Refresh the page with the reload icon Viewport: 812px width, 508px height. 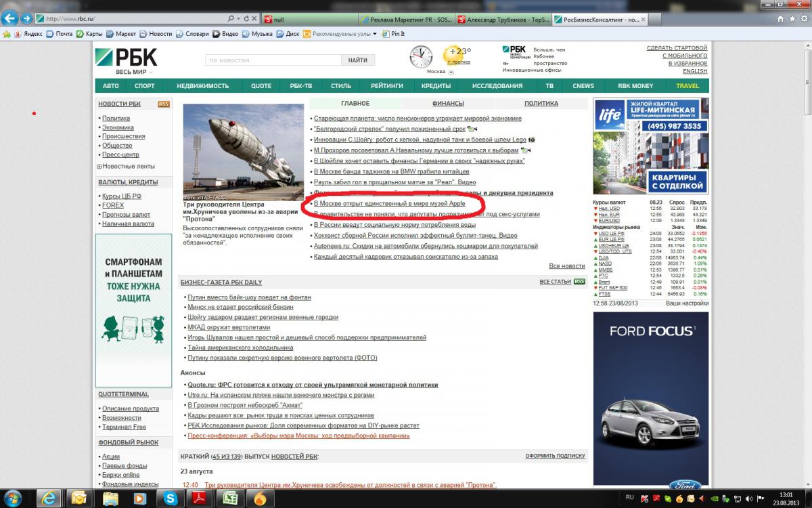[246, 19]
